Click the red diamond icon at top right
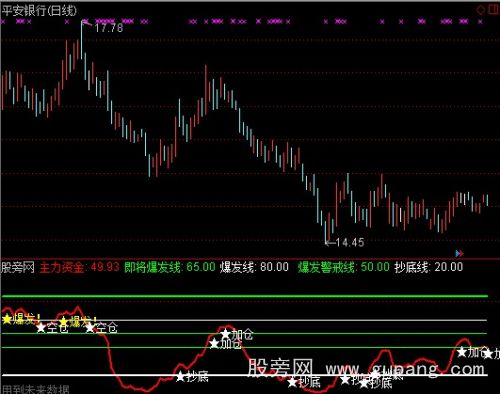The image size is (500, 394). click(480, 10)
